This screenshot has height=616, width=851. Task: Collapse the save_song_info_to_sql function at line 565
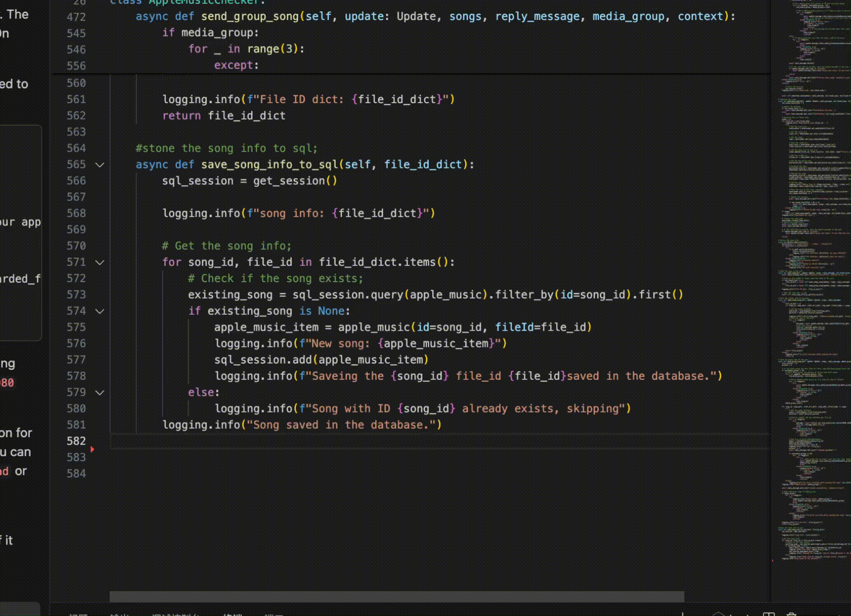click(x=100, y=165)
